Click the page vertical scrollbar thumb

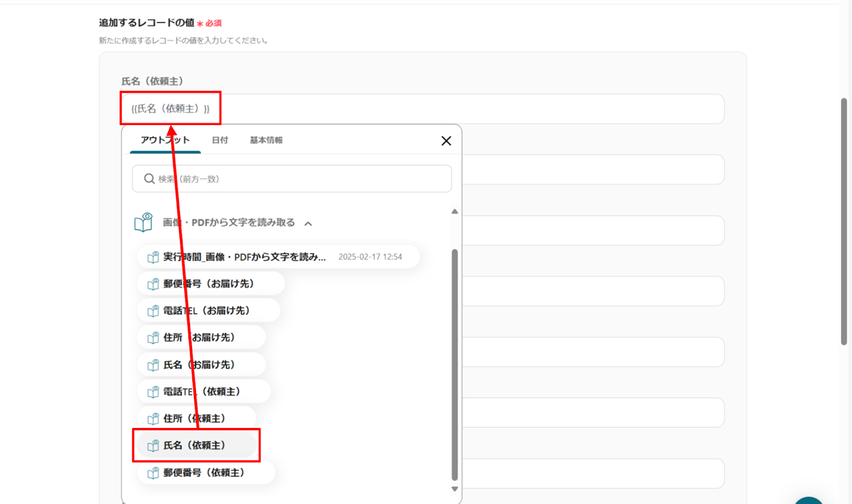pyautogui.click(x=844, y=221)
